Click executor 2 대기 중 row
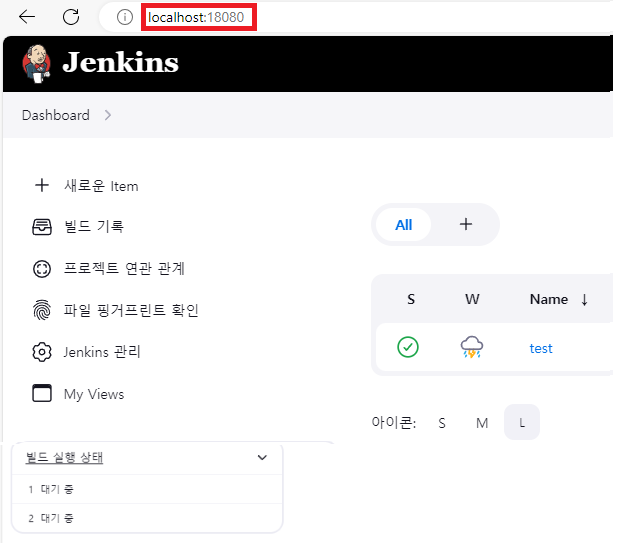Image resolution: width=621 pixels, height=543 pixels. pyautogui.click(x=147, y=518)
